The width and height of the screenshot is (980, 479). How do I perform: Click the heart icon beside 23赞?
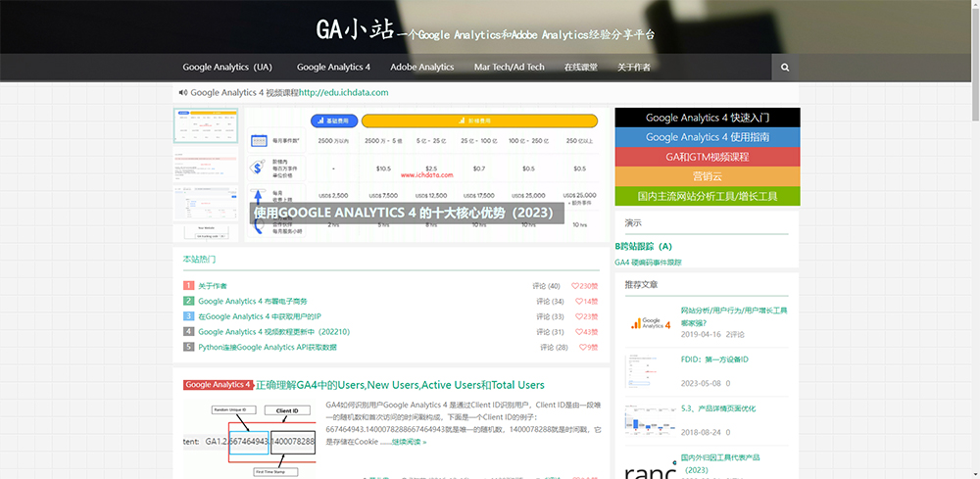[x=579, y=316]
